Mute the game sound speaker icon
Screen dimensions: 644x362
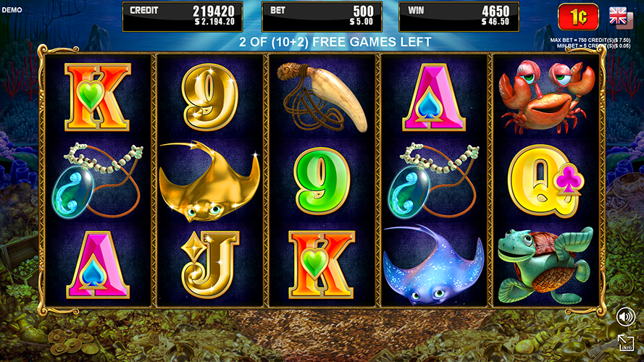click(625, 317)
